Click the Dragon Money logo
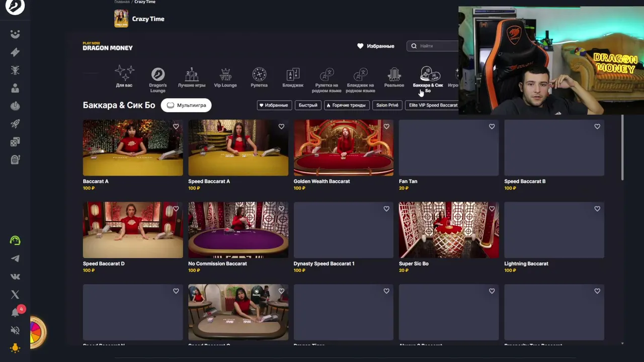Viewport: 644px width, 362px height. click(x=108, y=46)
